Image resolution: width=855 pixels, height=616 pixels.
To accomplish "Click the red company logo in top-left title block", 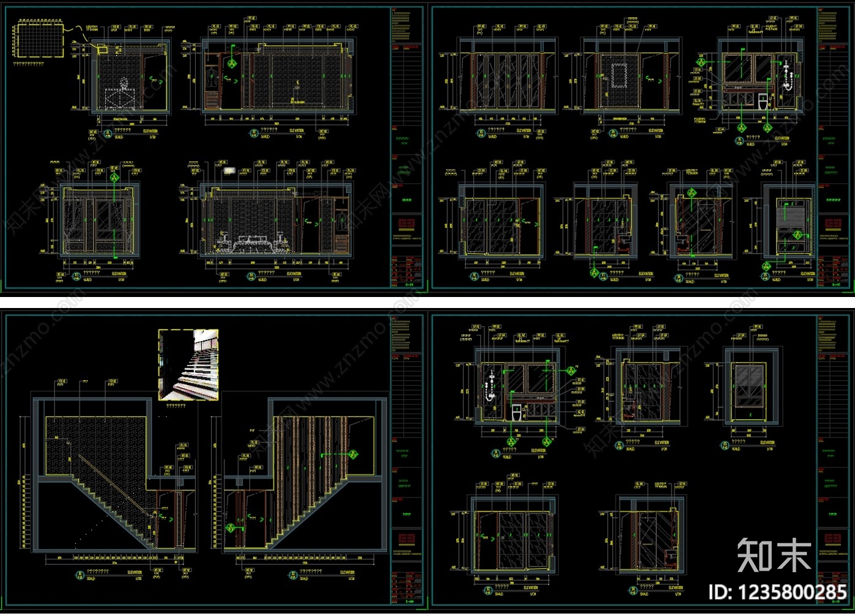I will (407, 223).
